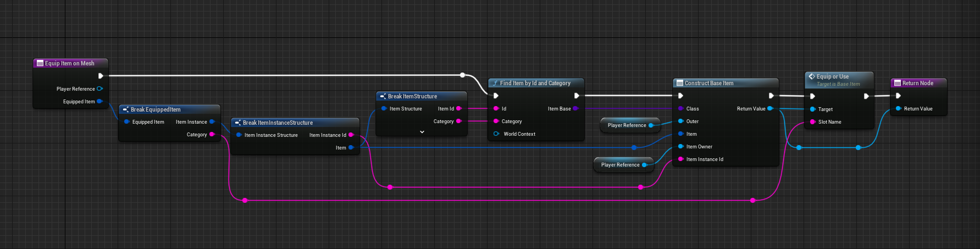Click Equipped Item output pin on Equip Item on Mesh
This screenshot has width=980, height=249.
coord(99,101)
